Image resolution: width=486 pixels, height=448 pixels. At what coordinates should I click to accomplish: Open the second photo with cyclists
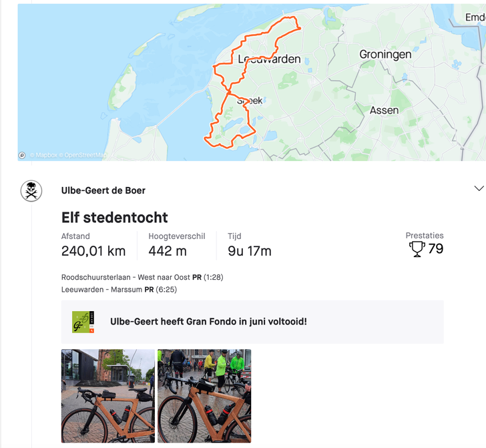204,395
